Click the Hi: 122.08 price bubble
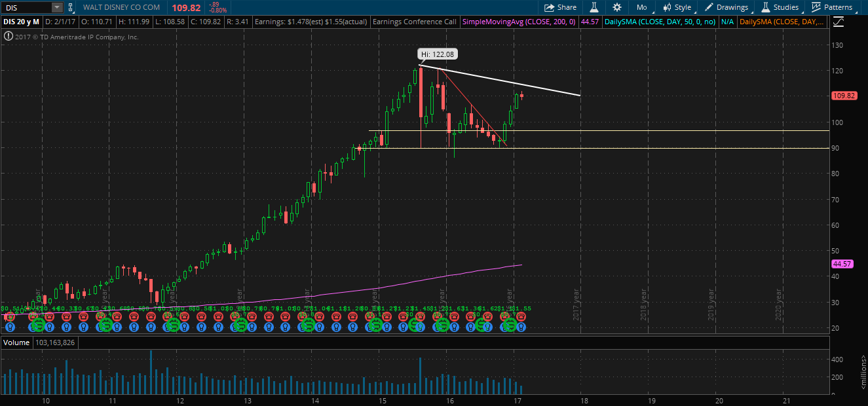868x406 pixels. (x=438, y=56)
